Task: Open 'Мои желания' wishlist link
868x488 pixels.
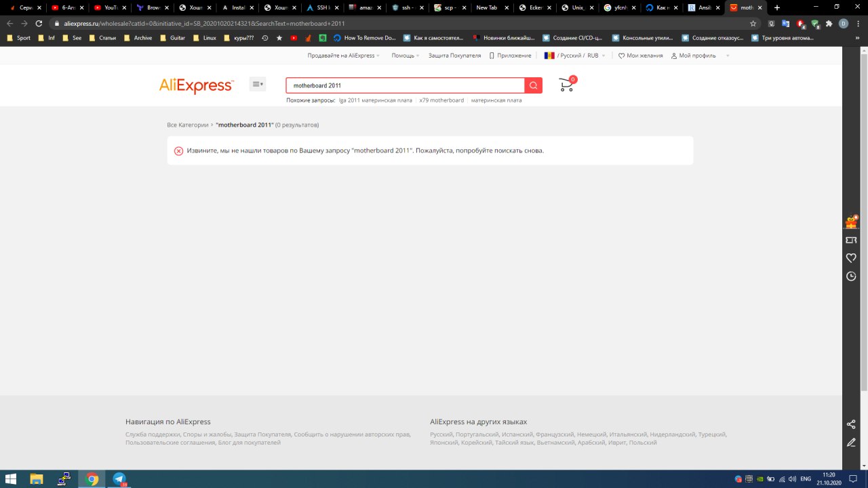Action: [641, 56]
